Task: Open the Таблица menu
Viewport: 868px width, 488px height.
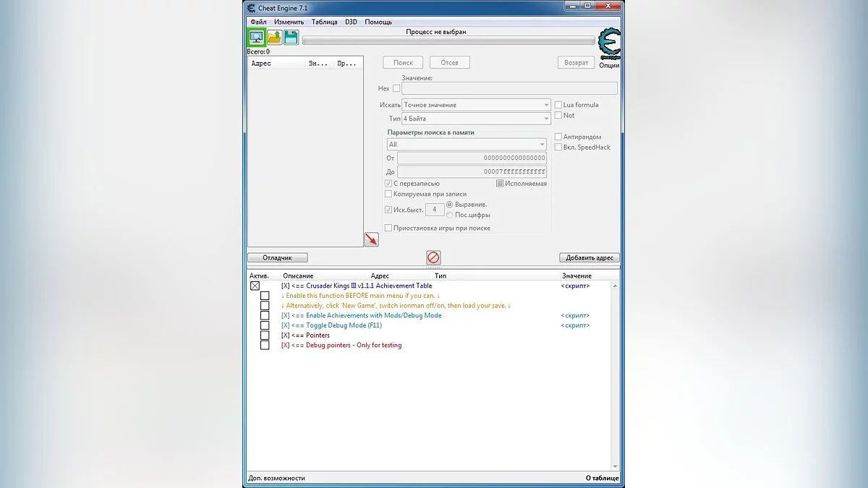Action: [x=324, y=22]
